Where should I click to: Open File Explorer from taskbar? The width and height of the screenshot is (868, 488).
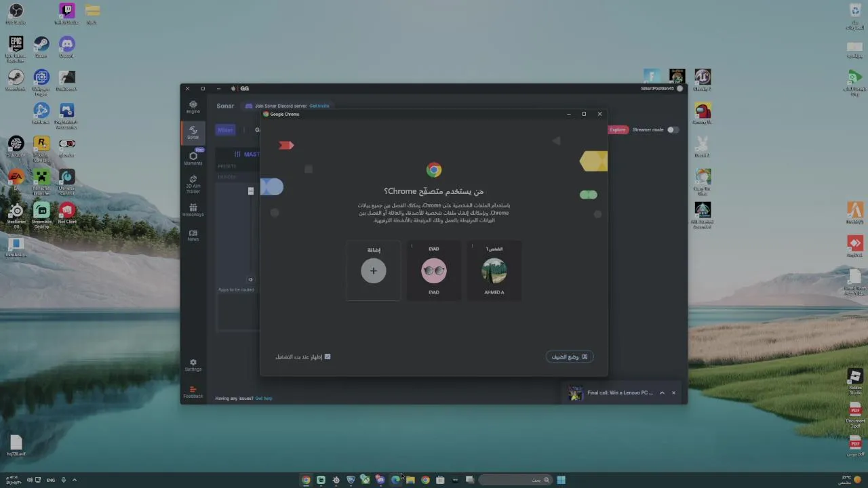point(410,480)
